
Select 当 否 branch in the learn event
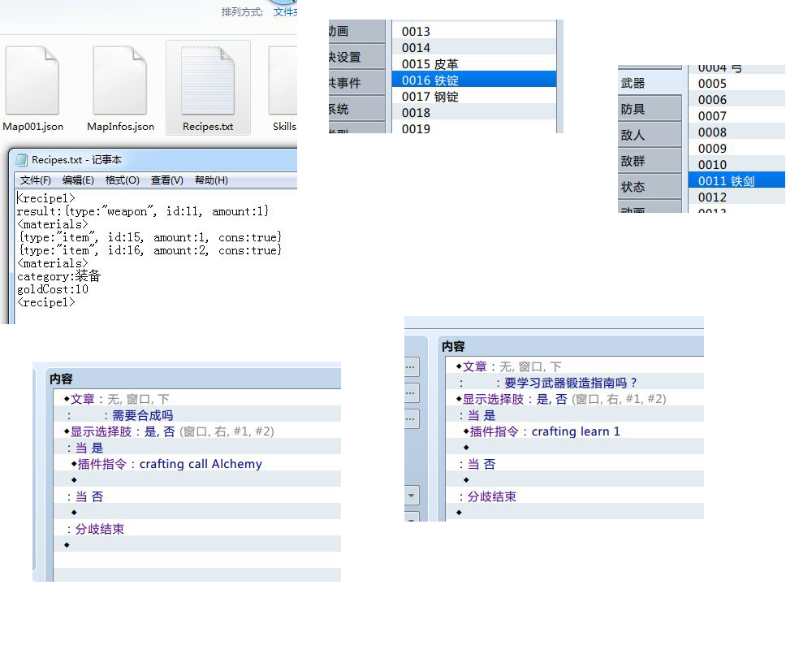(x=575, y=464)
